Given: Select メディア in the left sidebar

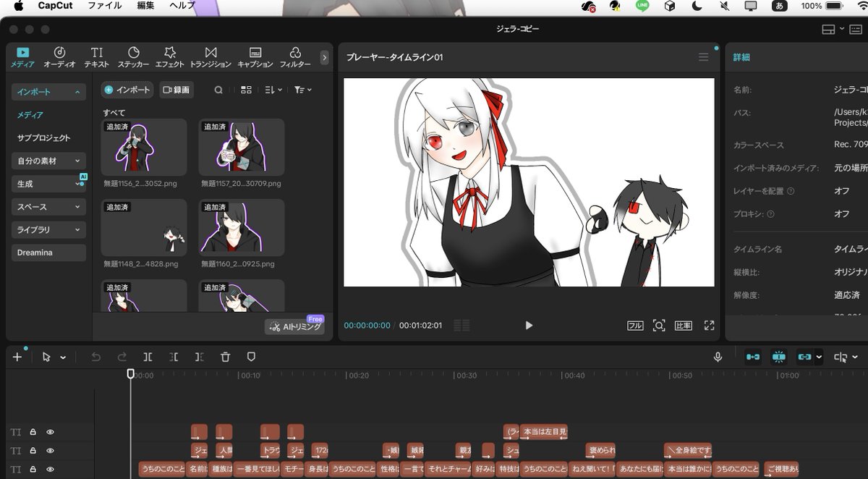Looking at the screenshot, I should pos(30,115).
